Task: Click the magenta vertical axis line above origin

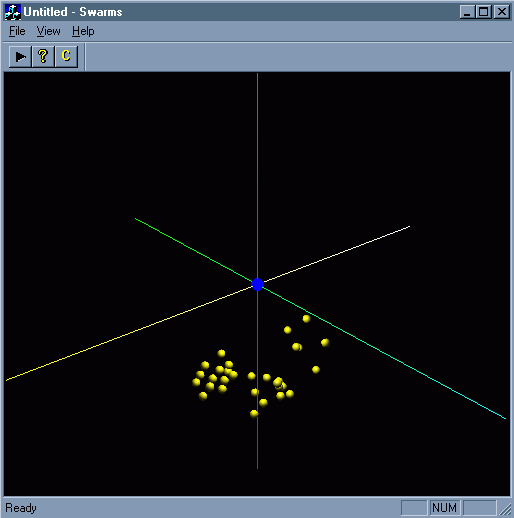Action: click(x=257, y=173)
